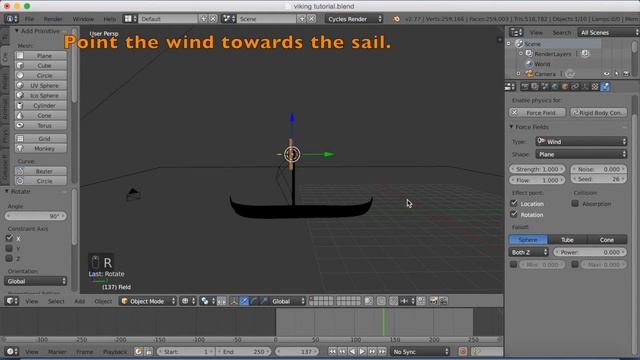Open the Object Mode dropdown
The image size is (640, 360).
(148, 301)
